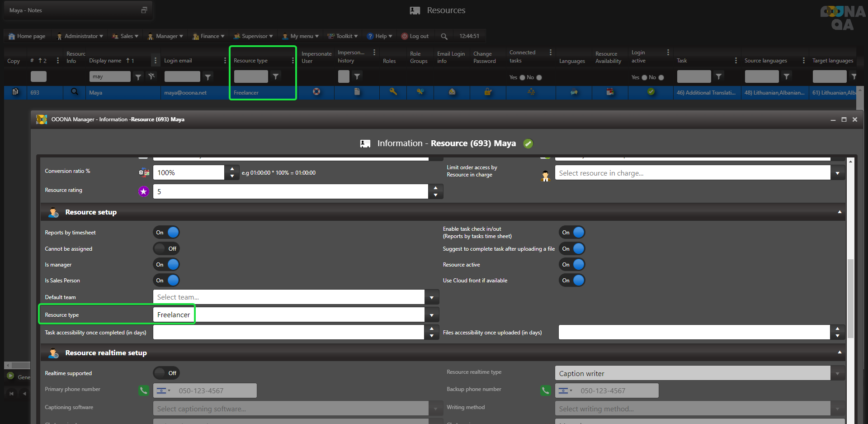
Task: Toggle the Cannot be assigned switch
Action: click(166, 248)
